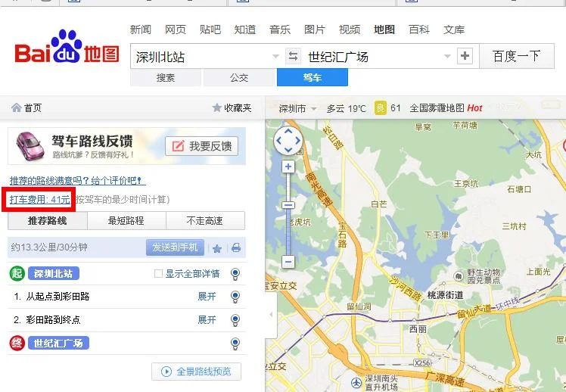Click the destination field containing 世纪汇广场
The width and height of the screenshot is (566, 392).
coord(378,56)
